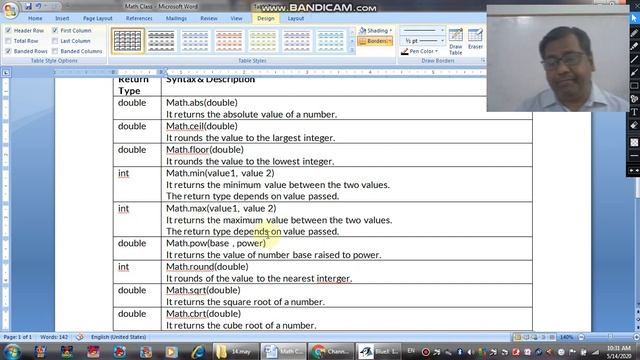Launch Internet Explorer from taskbar

pos(198,351)
